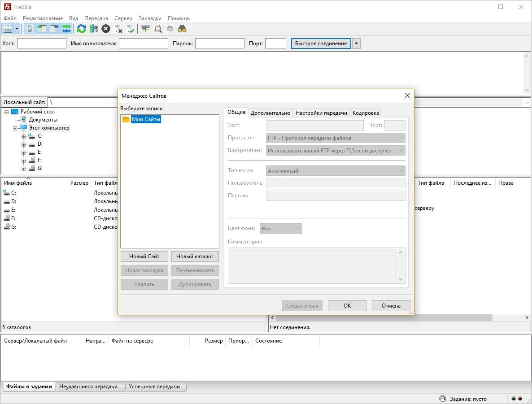The width and height of the screenshot is (532, 404).
Task: Click the queue status icon near Задание: пусто
Action: click(x=442, y=399)
